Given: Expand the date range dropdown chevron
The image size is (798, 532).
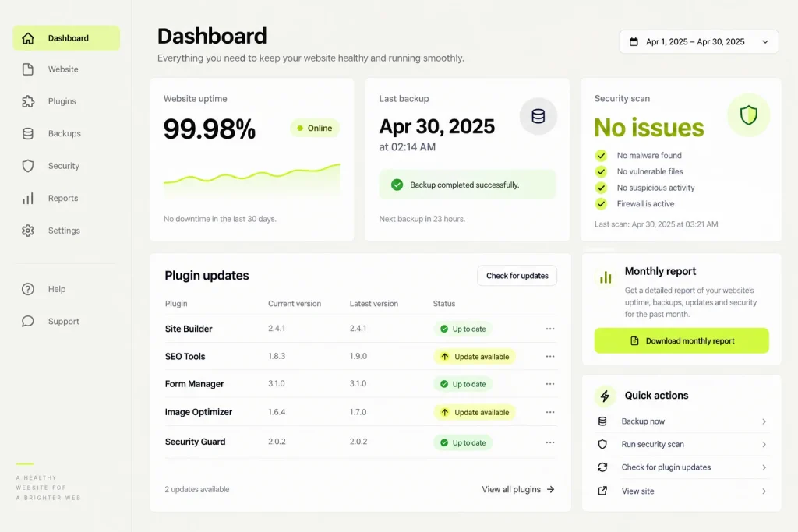Looking at the screenshot, I should 765,42.
